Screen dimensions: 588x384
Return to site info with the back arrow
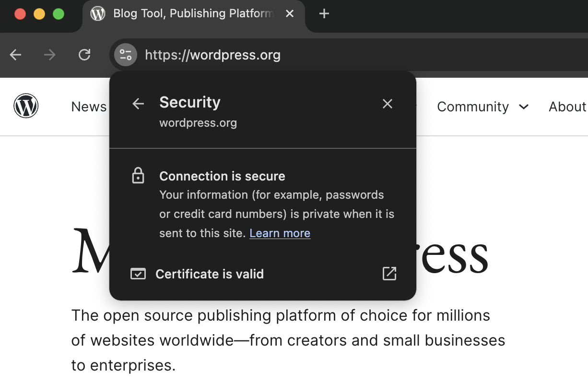click(x=138, y=104)
